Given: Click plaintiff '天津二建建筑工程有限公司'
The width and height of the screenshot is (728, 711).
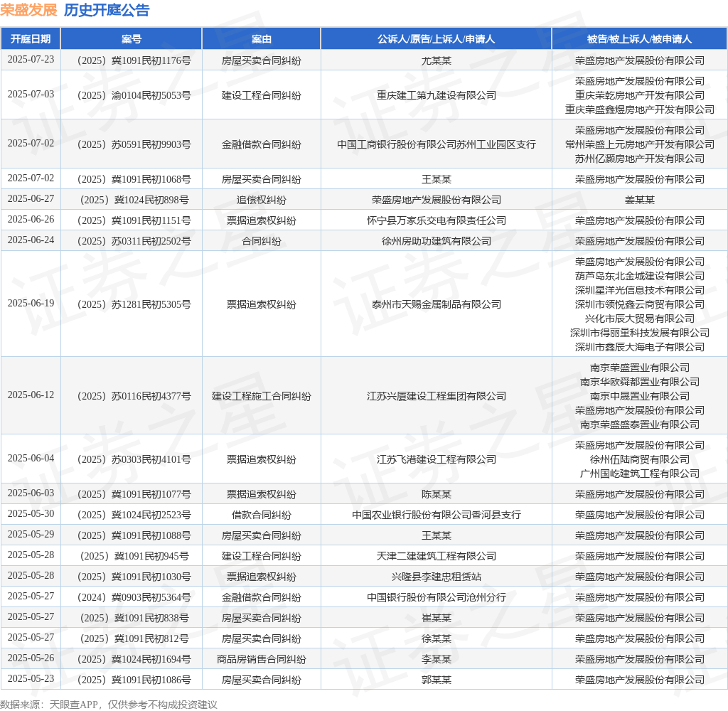Looking at the screenshot, I should (436, 556).
